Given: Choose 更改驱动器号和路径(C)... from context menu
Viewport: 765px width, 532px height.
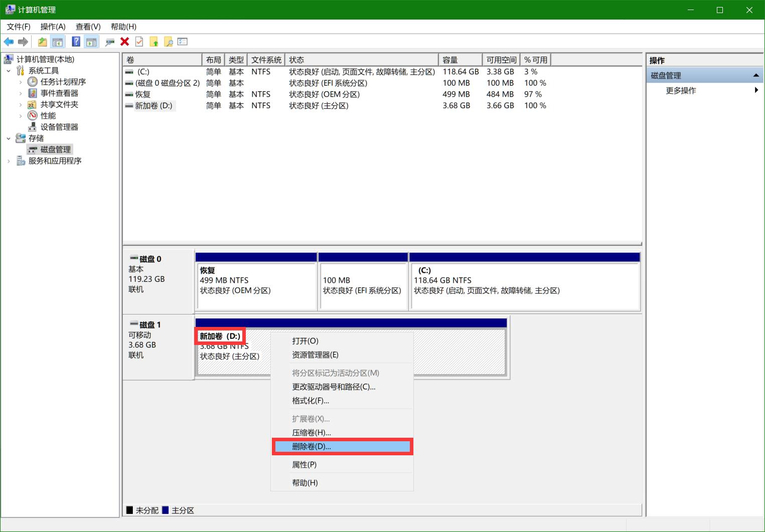Looking at the screenshot, I should tap(342, 387).
